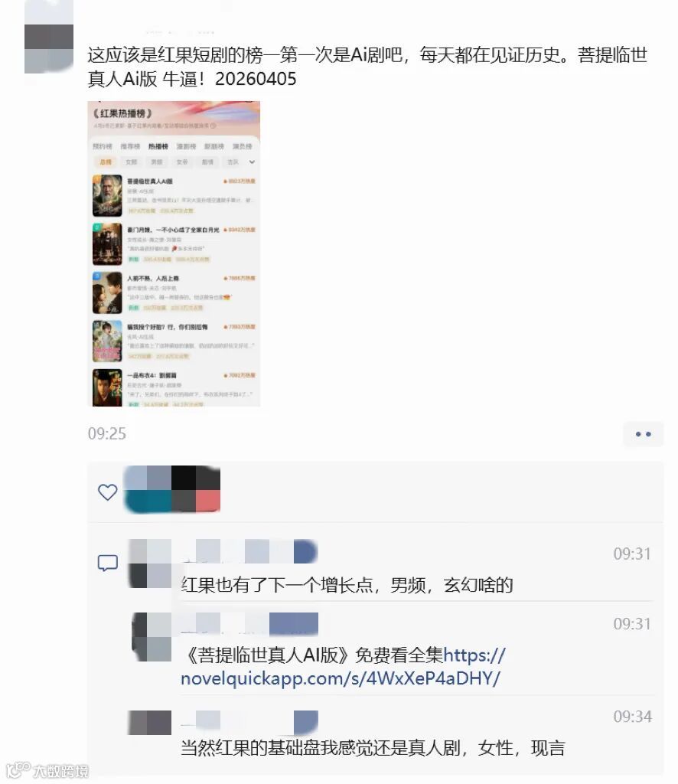Select the 男频 category chip
The height and width of the screenshot is (784, 678).
[x=157, y=162]
